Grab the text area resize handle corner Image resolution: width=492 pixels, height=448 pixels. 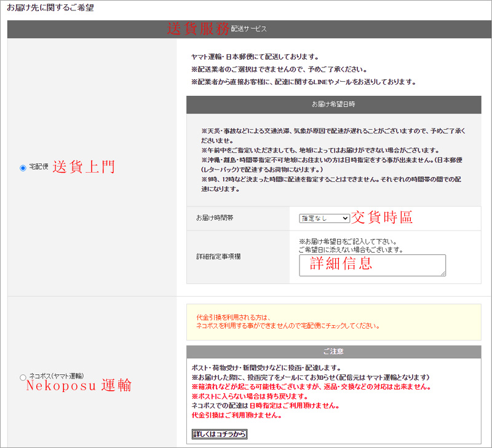click(442, 273)
